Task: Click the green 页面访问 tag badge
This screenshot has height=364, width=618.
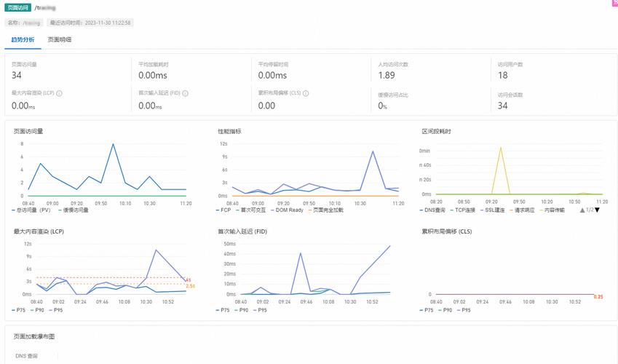Action: click(x=17, y=7)
